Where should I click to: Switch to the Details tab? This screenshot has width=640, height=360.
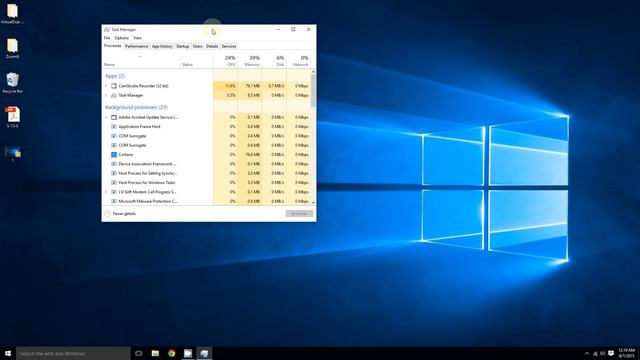click(x=212, y=46)
